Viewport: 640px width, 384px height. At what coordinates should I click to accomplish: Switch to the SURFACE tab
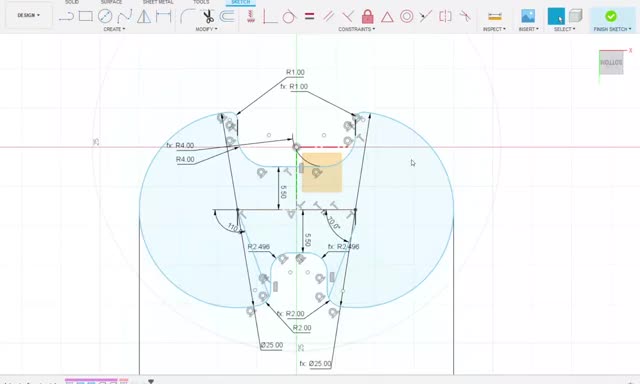tap(111, 2)
